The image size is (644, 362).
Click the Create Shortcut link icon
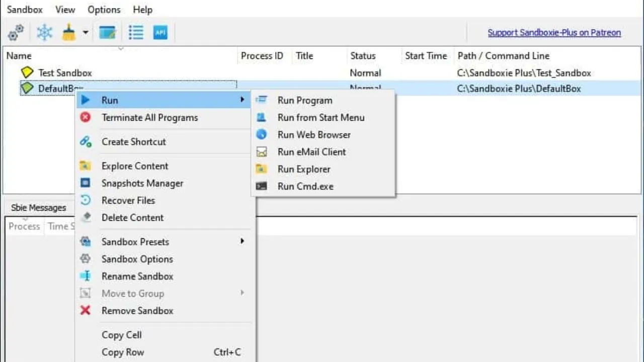[x=86, y=142]
